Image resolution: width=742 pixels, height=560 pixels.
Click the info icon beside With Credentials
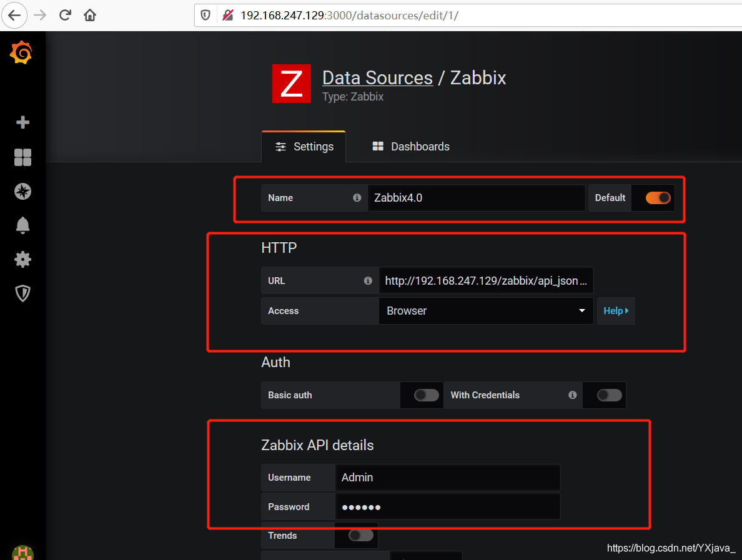pos(573,395)
